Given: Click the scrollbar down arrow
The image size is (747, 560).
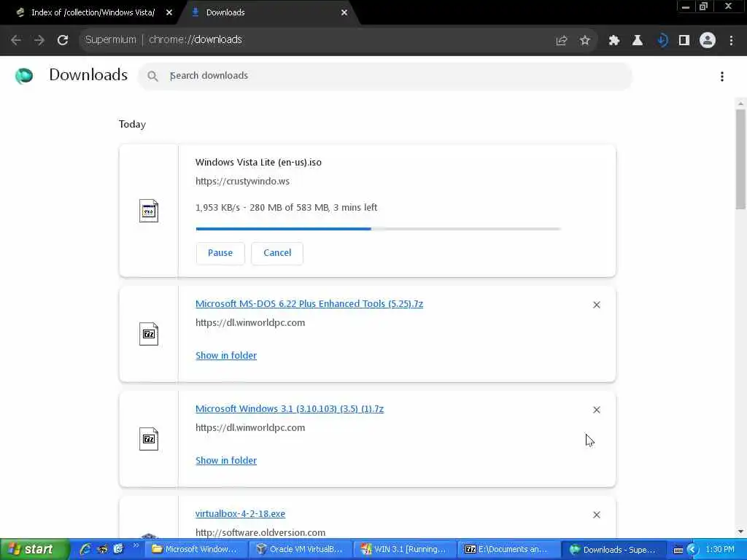Looking at the screenshot, I should coord(740,532).
